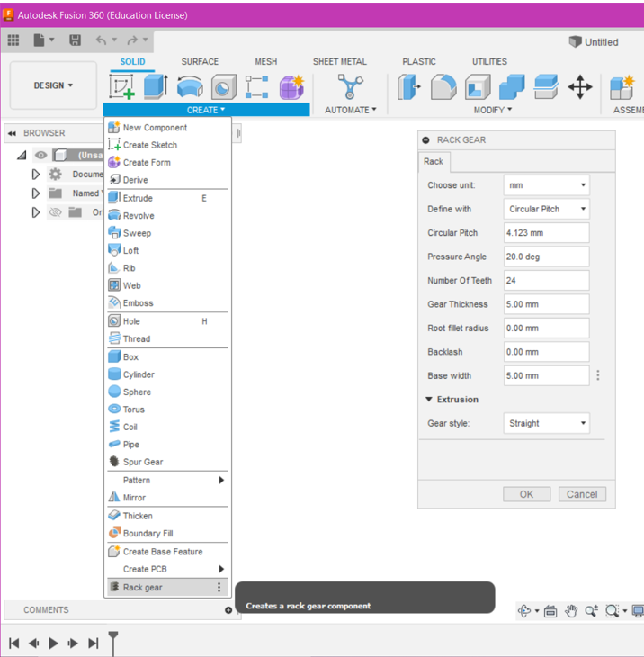Click the Revolve toolbar icon
Screen dimensions: 644x657
(190, 87)
